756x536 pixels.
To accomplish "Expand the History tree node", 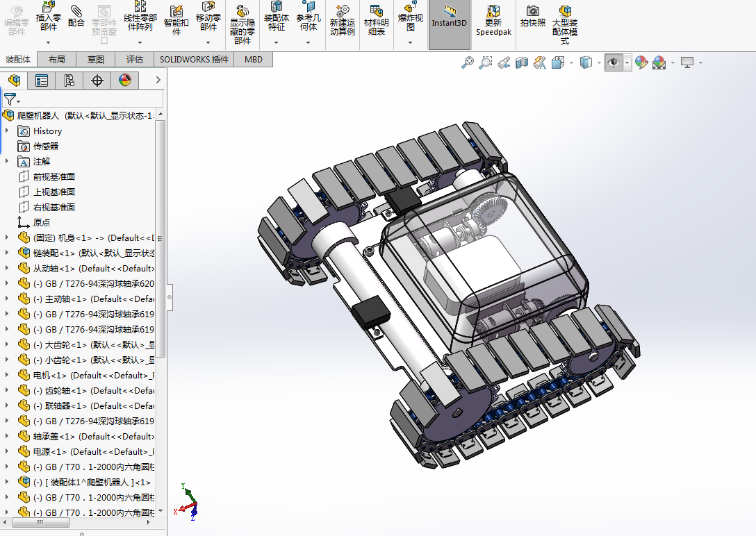I will coord(7,131).
